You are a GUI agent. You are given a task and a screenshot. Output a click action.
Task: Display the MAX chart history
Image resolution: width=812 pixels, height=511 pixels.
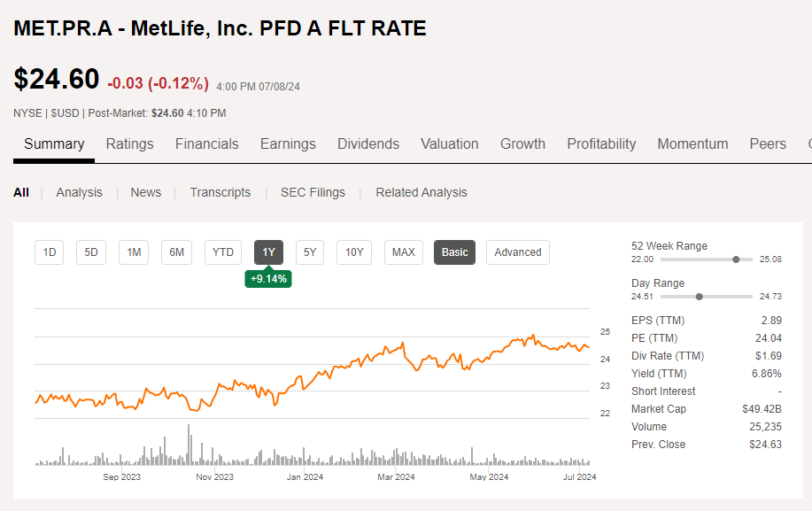click(x=403, y=252)
